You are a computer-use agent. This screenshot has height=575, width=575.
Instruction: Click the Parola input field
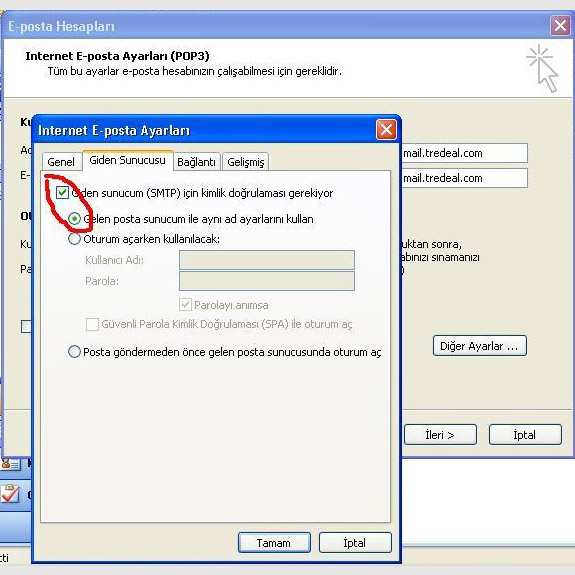pyautogui.click(x=267, y=281)
